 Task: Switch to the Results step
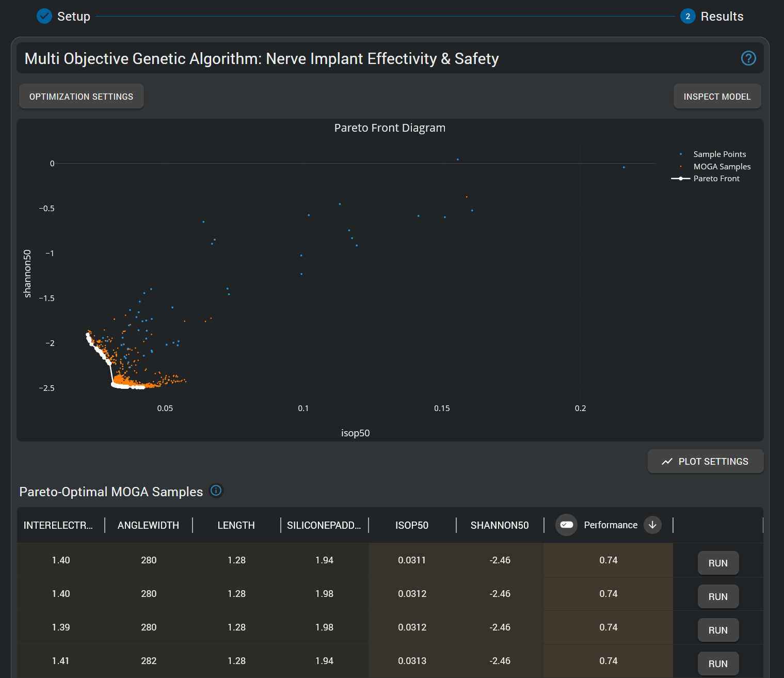click(x=721, y=17)
